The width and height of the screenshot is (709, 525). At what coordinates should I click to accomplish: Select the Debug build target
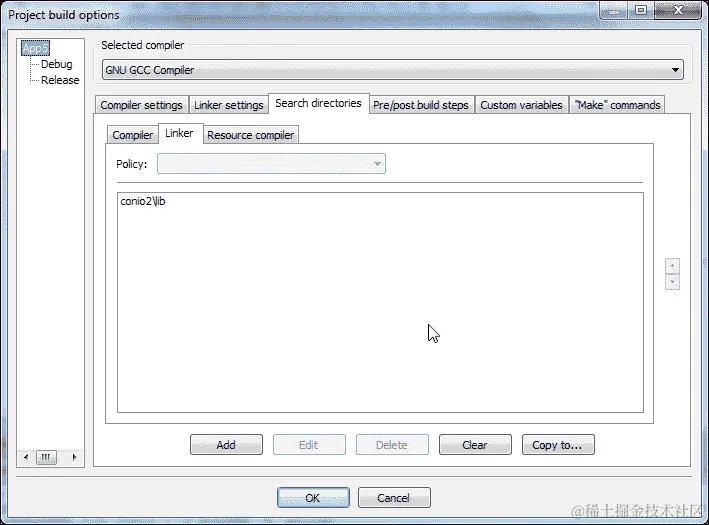coord(57,64)
